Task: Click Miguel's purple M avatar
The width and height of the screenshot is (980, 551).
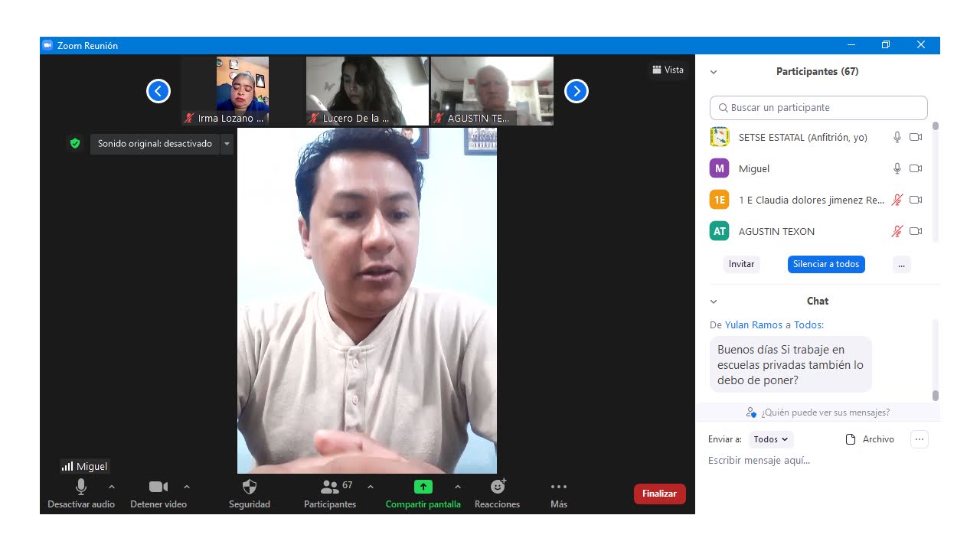Action: point(719,168)
